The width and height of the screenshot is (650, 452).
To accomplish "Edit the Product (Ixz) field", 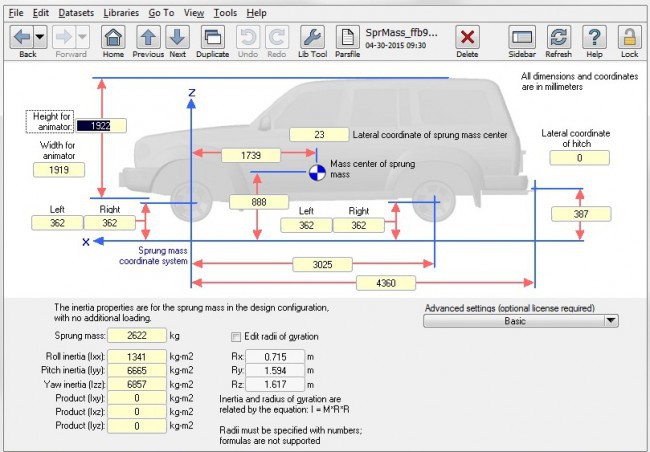I will [x=137, y=412].
